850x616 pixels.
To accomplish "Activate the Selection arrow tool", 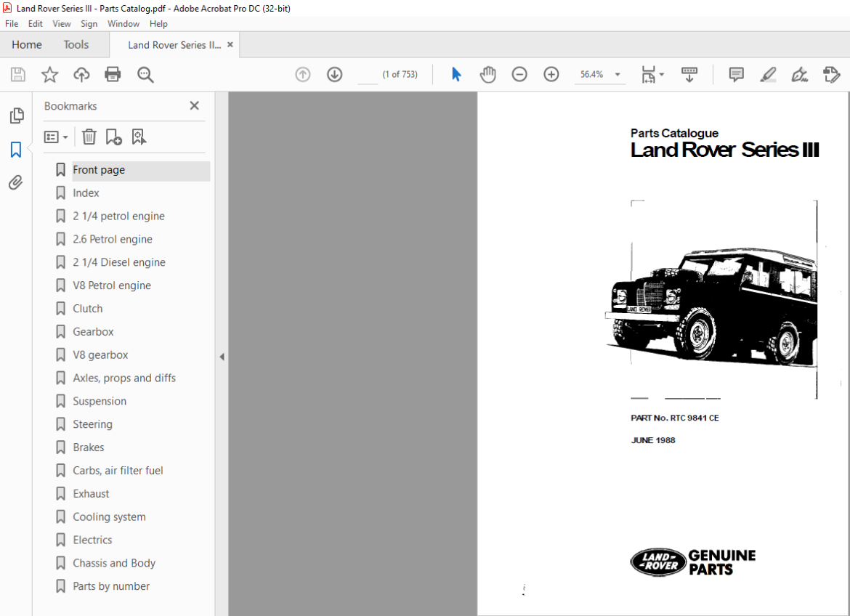I will click(456, 74).
